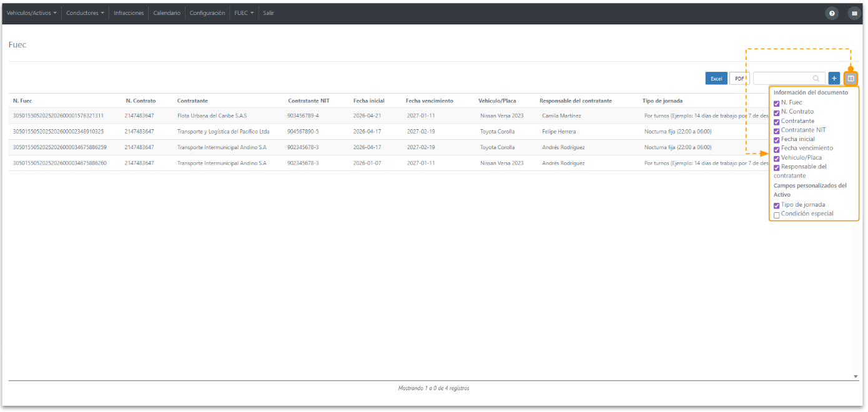The width and height of the screenshot is (868, 412).
Task: Toggle the Contratante NIT checkbox
Action: pyautogui.click(x=777, y=130)
